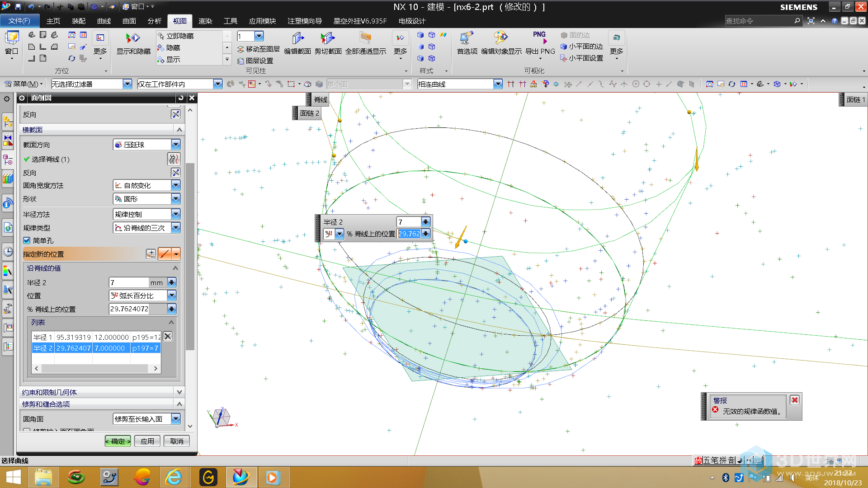Click 显示和隐藏 show and hide icon
Screen dimensions: 868x488
tap(133, 43)
